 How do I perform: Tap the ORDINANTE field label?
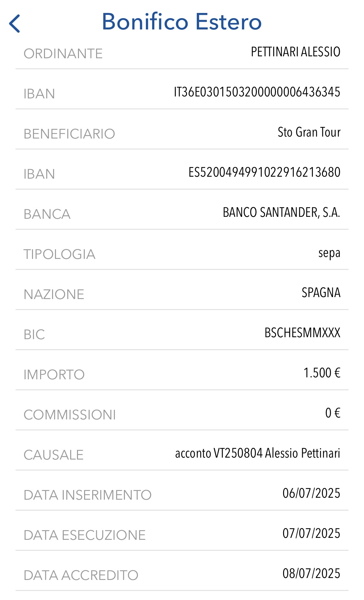point(63,54)
